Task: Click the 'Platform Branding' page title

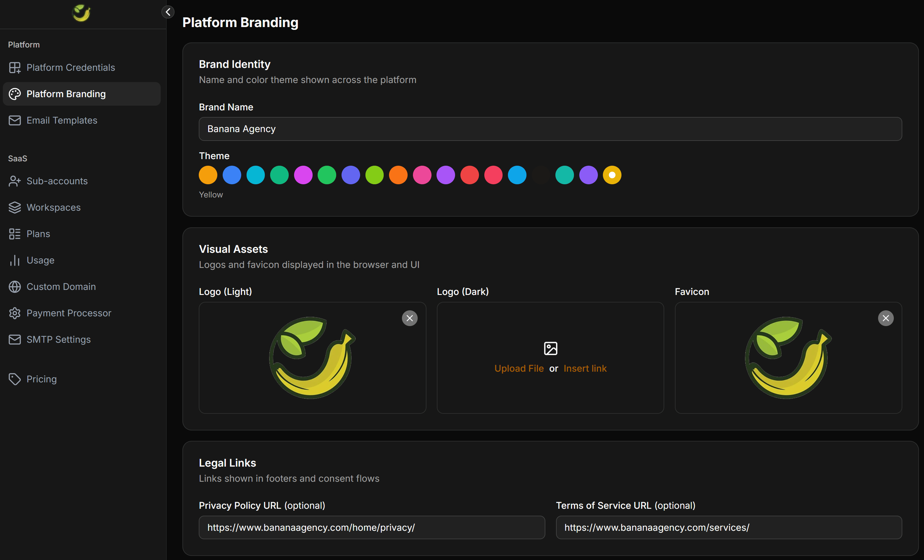Action: [240, 23]
